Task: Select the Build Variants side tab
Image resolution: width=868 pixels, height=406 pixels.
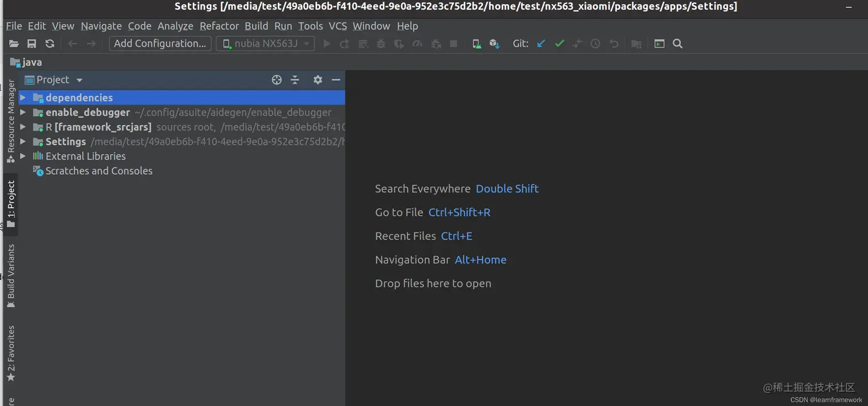Action: (x=10, y=276)
